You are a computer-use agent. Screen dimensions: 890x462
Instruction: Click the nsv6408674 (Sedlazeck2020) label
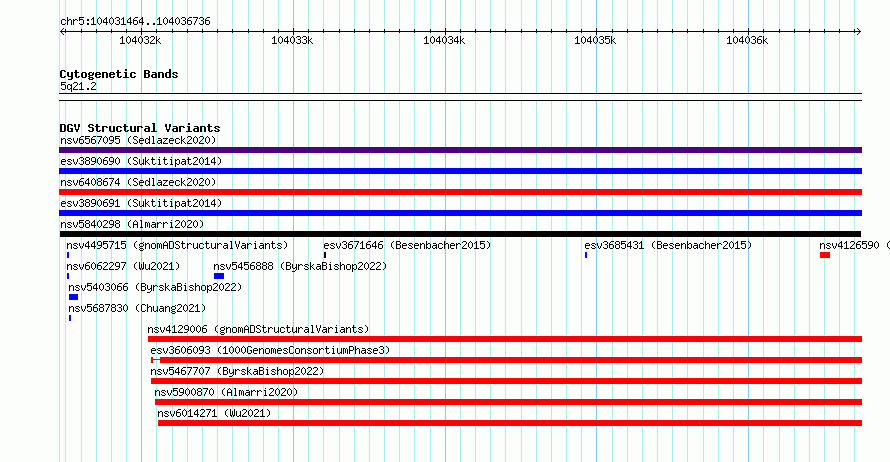[x=138, y=182]
